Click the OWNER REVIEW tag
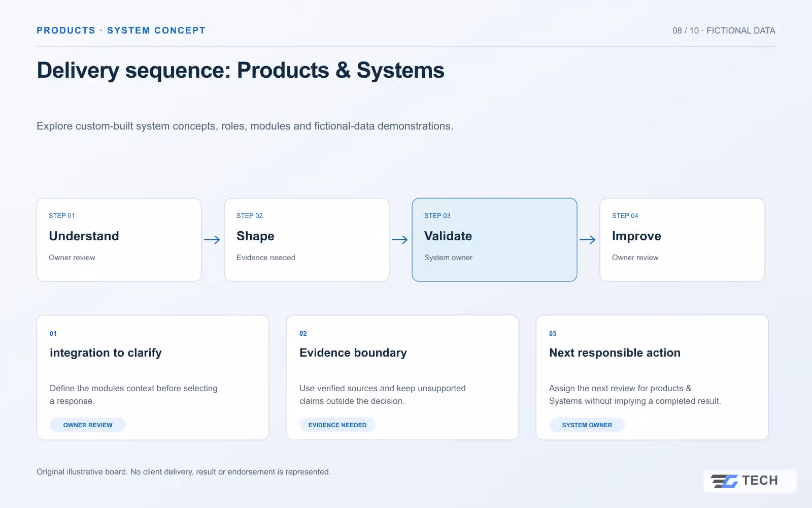Viewport: 812px width, 508px height. click(88, 425)
